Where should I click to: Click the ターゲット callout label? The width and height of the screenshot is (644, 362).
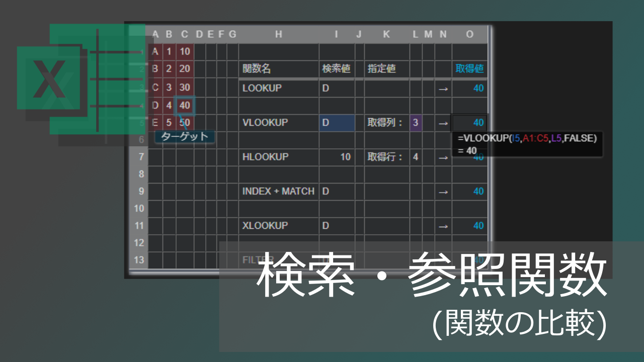coord(185,136)
